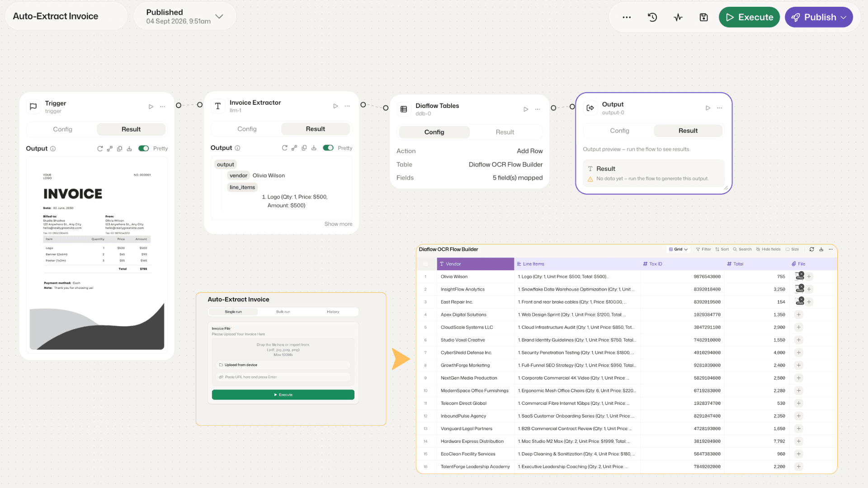Copy the Invoice Extractor output
Image resolution: width=868 pixels, height=488 pixels.
click(304, 148)
